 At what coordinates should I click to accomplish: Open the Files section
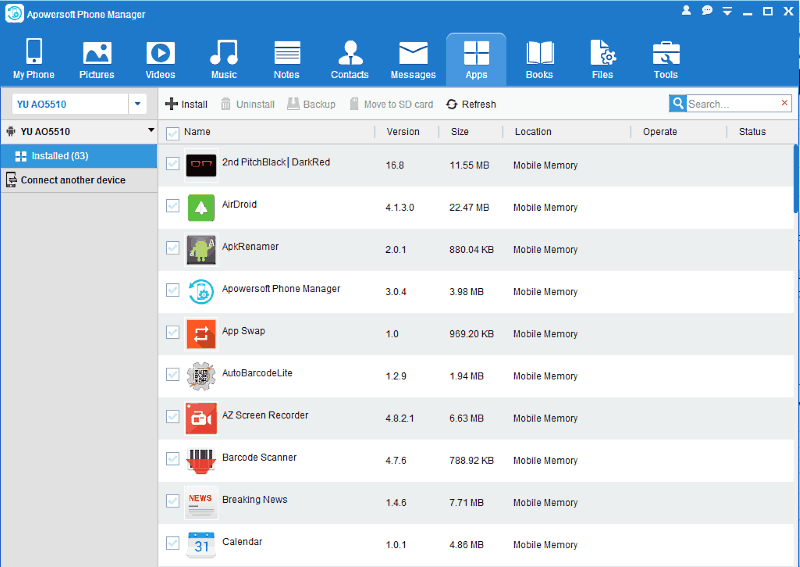point(603,59)
